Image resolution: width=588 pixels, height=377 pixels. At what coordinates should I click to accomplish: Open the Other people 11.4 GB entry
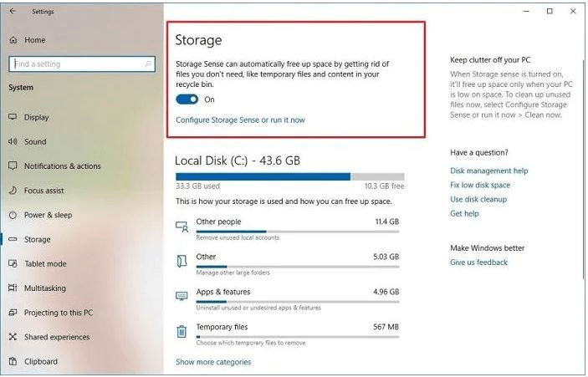288,227
